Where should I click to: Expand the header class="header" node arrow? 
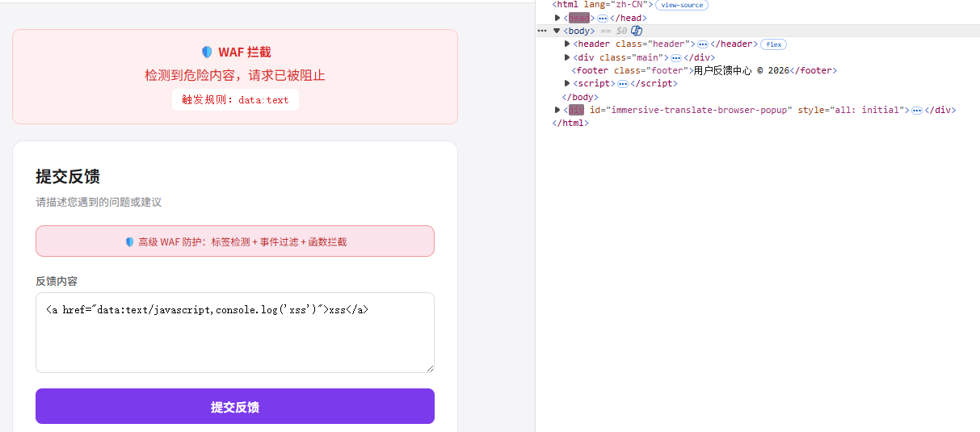tap(567, 44)
